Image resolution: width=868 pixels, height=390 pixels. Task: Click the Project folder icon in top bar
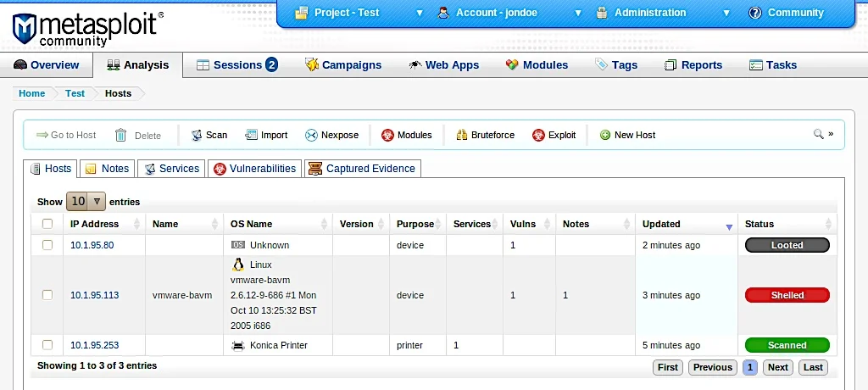click(x=301, y=13)
